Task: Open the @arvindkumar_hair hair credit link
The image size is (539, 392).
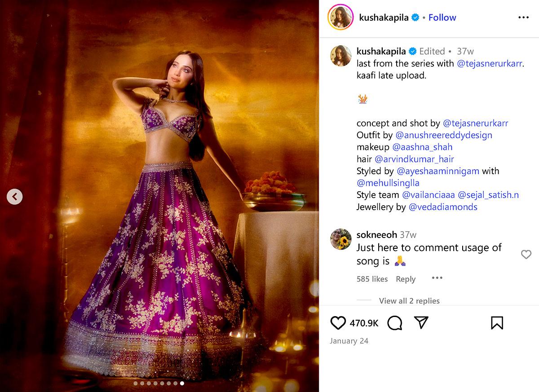Action: click(414, 159)
